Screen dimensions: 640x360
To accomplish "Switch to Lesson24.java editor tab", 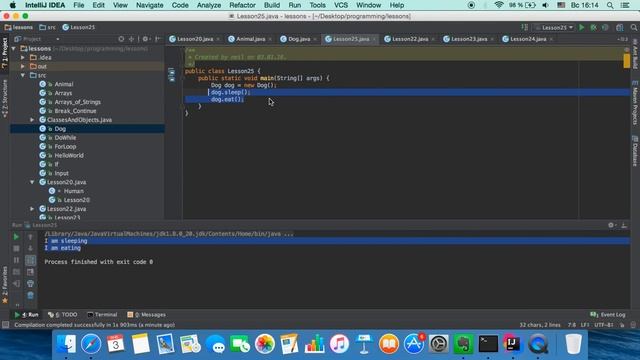I will tap(528, 39).
